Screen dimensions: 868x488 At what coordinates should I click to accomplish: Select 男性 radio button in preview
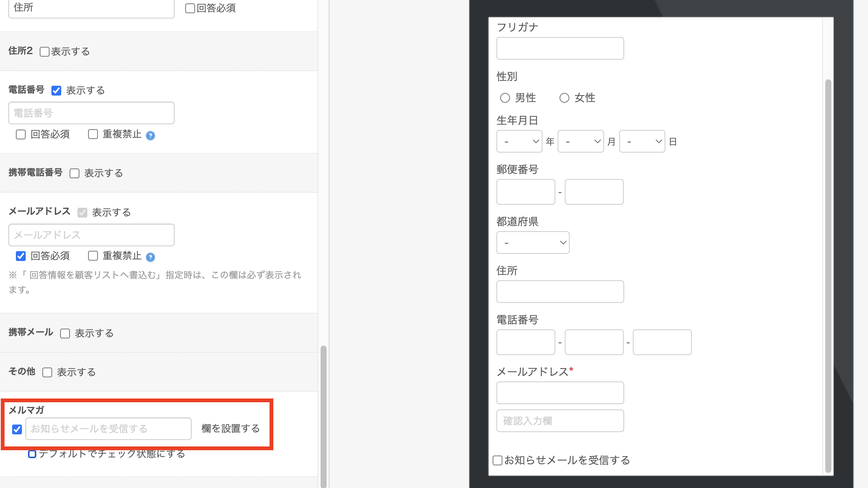click(x=505, y=98)
